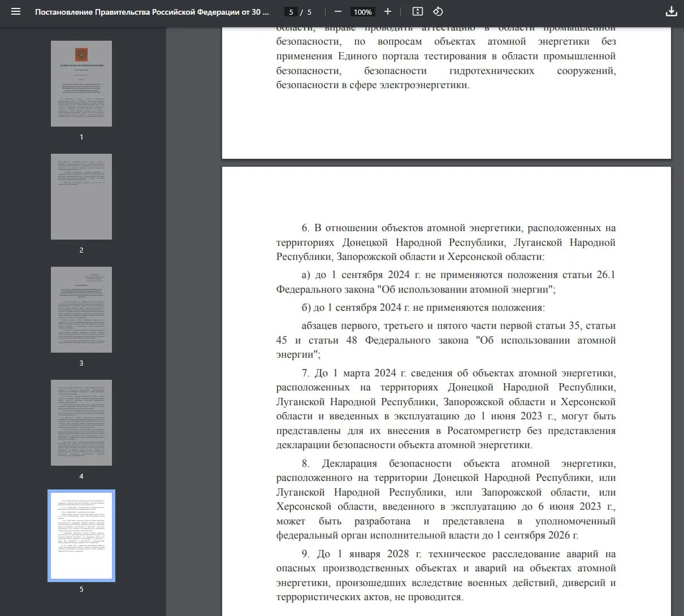Jump to page 1 via its thumbnail
Screen dimensions: 684x616
coord(81,83)
